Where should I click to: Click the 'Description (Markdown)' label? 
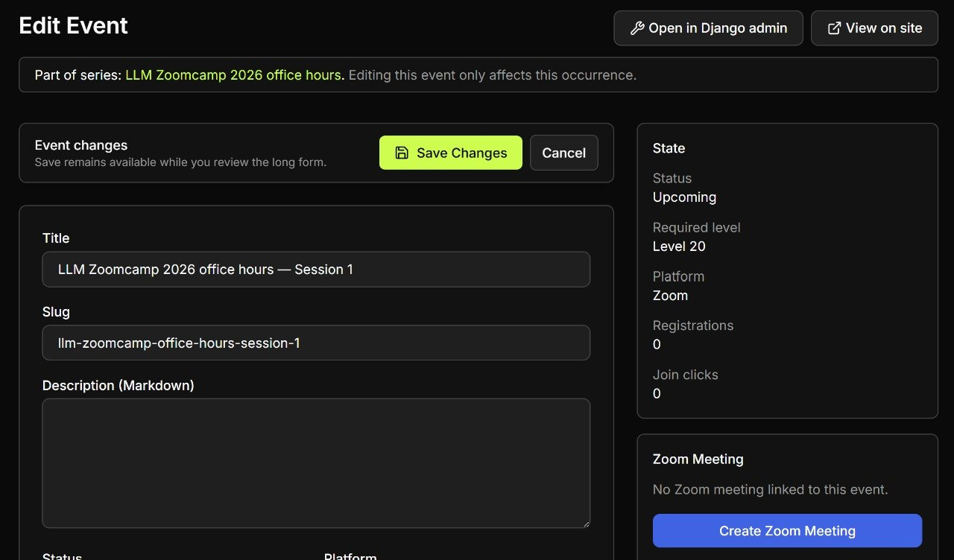(118, 386)
